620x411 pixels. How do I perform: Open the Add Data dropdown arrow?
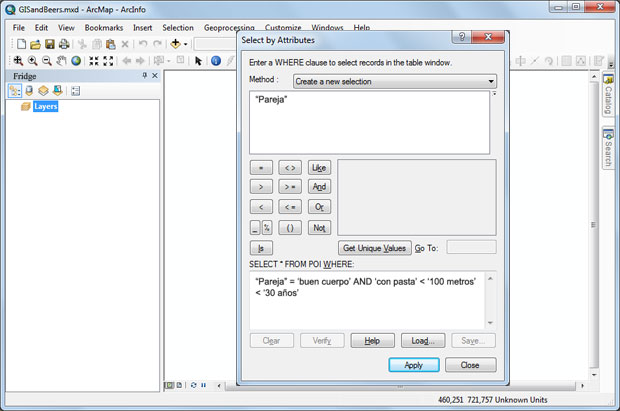[x=185, y=44]
